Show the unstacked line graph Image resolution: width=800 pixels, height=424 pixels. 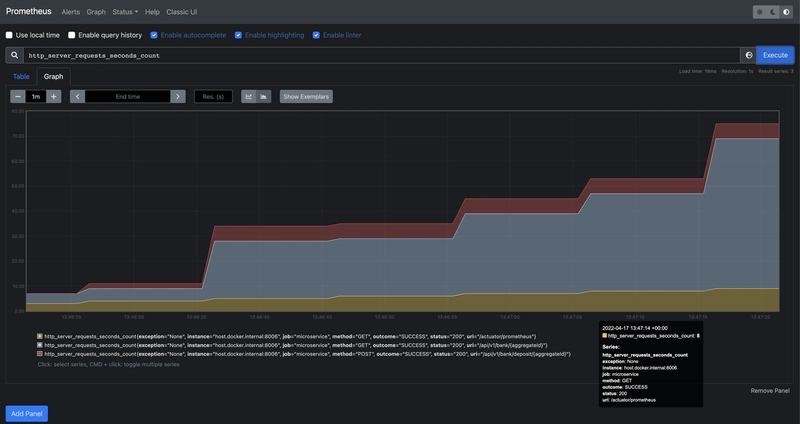coord(249,96)
